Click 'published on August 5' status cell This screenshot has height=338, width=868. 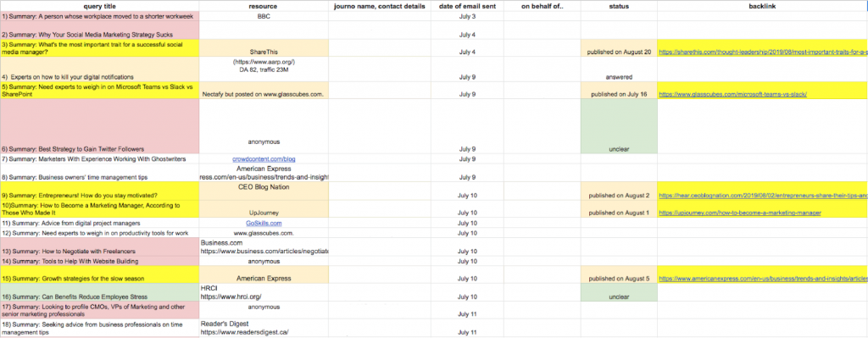tap(619, 275)
